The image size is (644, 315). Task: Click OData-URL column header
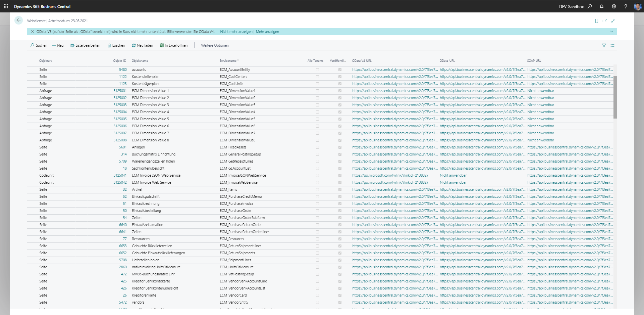447,61
